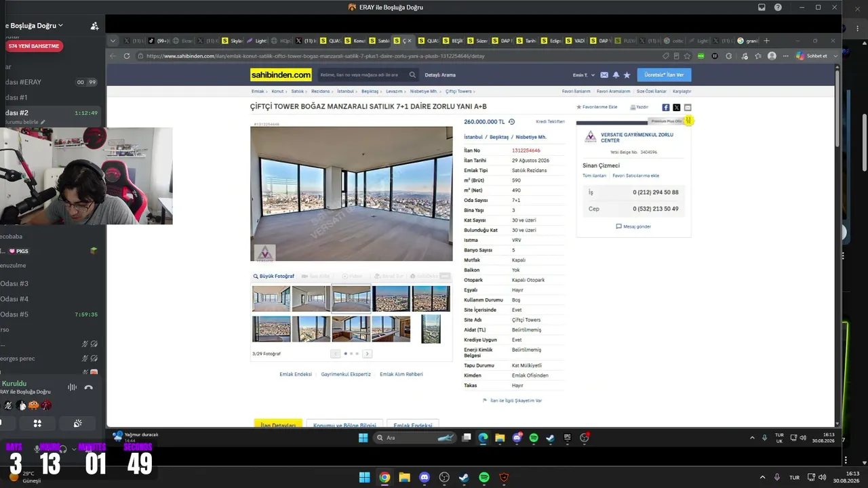Select the Konut breadcrumb item
Viewport: 868px width, 488px height.
pyautogui.click(x=278, y=91)
